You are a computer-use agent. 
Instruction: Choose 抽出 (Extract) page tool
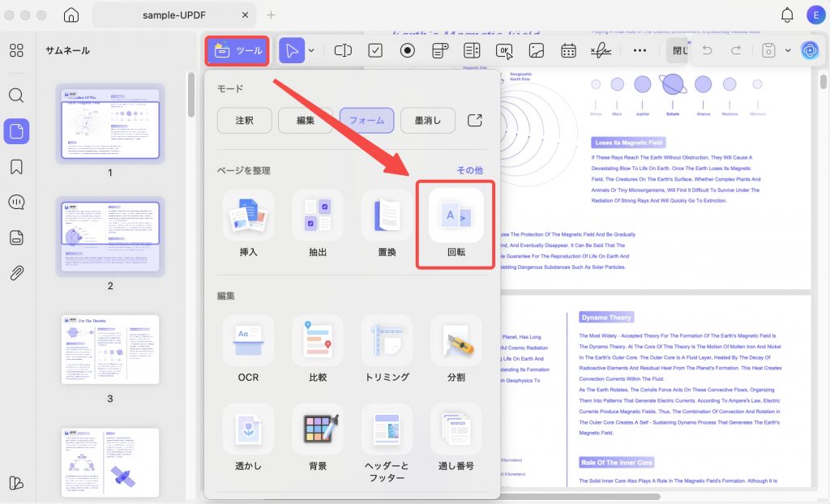(318, 224)
